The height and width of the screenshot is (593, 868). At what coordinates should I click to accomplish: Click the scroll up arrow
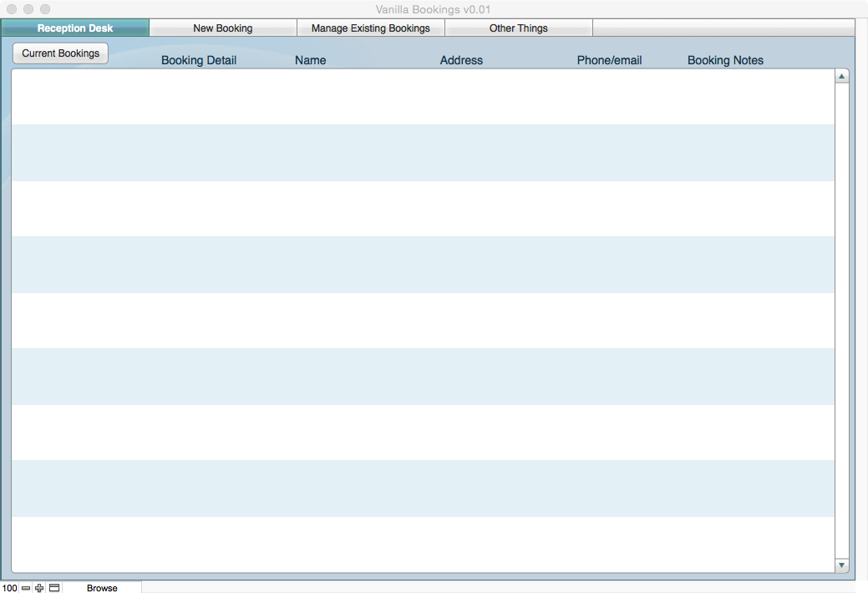tap(842, 77)
